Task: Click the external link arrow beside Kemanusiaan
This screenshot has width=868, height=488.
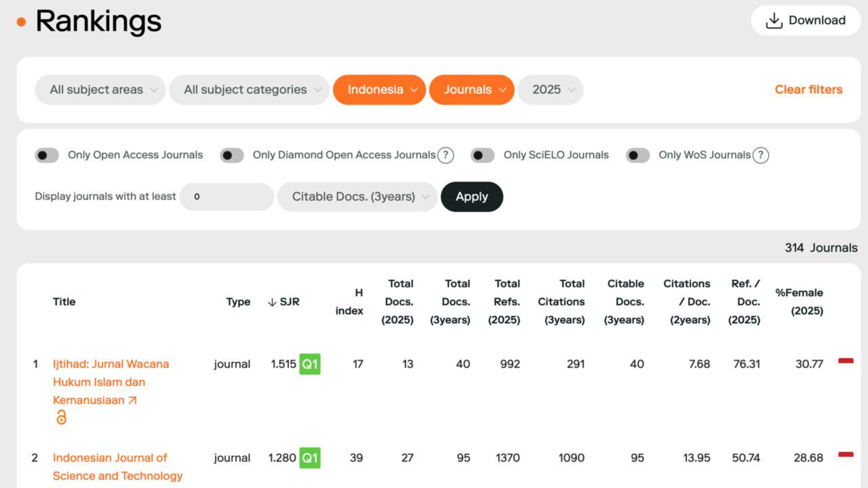Action: [132, 400]
